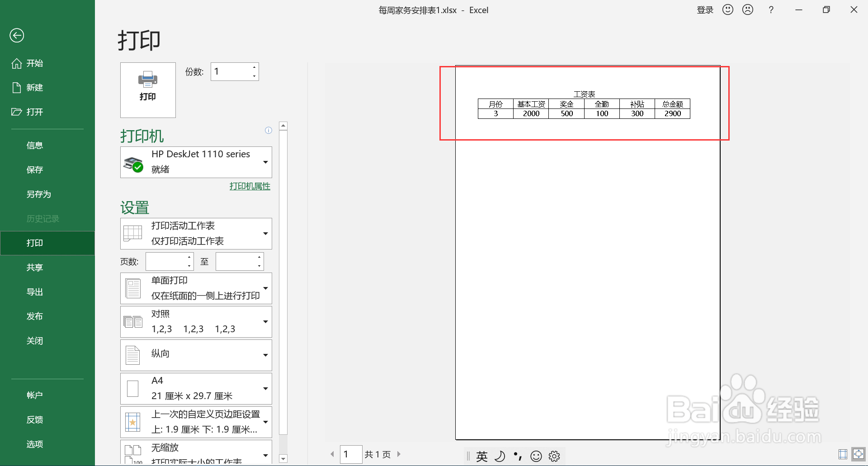868x466 pixels.
Task: Click 登录 to sign in
Action: pyautogui.click(x=705, y=10)
